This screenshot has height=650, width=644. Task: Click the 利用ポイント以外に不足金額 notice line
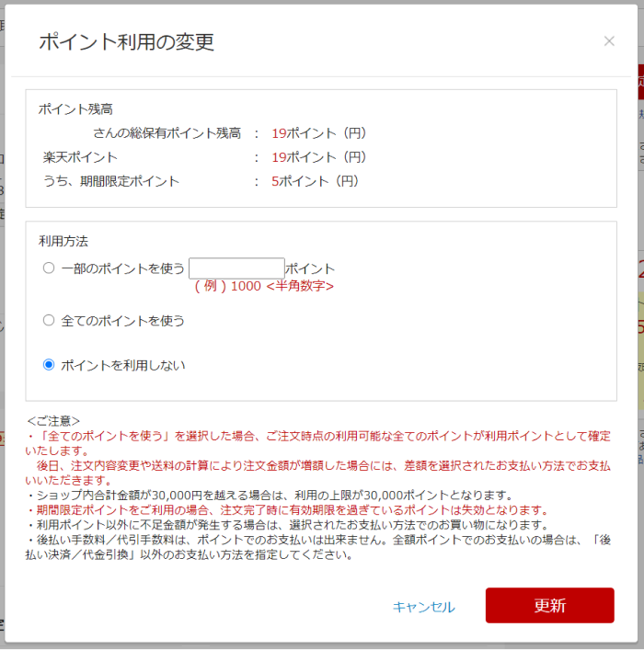coord(287,525)
